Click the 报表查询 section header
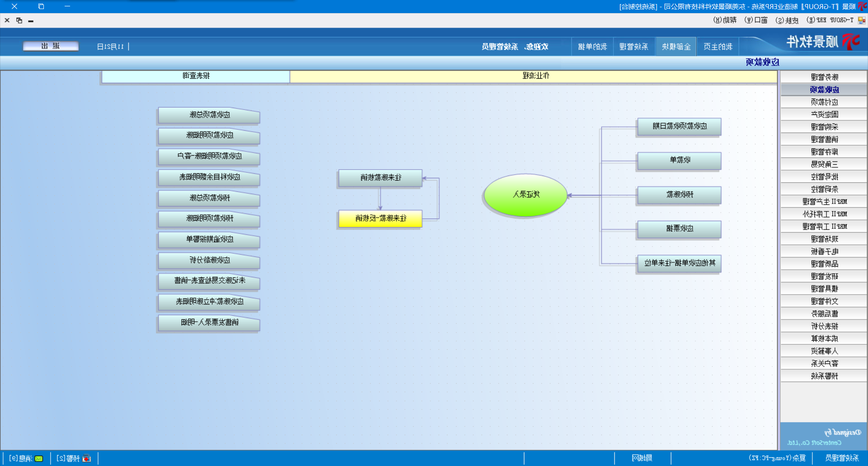868x466 pixels. point(196,76)
